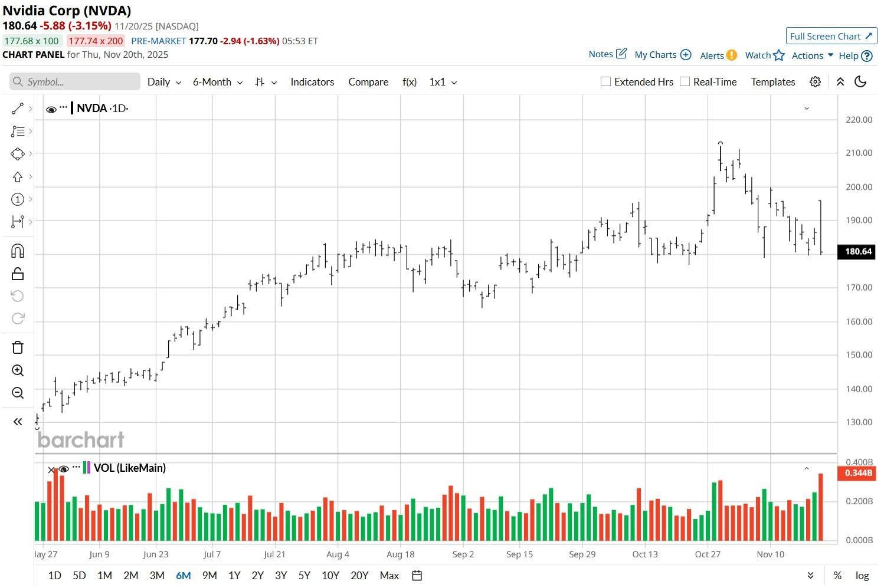Open the Templates menu

[773, 82]
